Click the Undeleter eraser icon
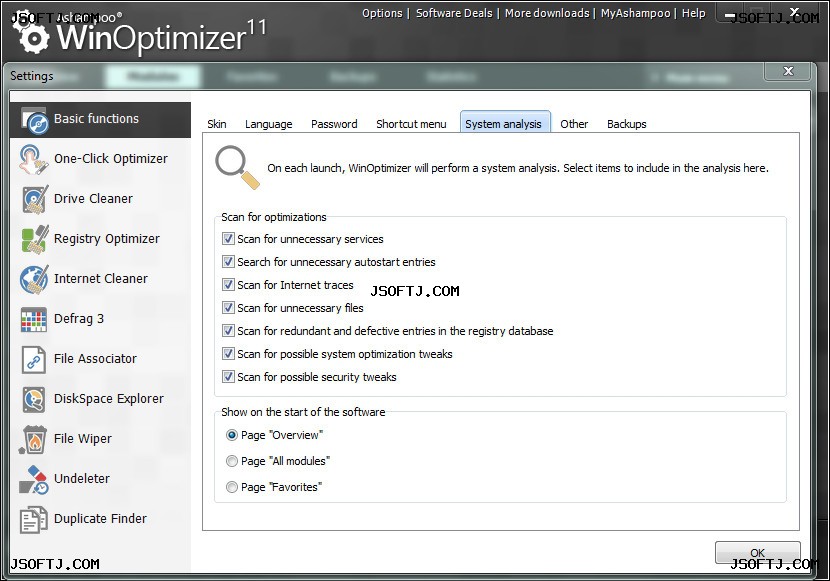This screenshot has width=830, height=581. point(34,479)
